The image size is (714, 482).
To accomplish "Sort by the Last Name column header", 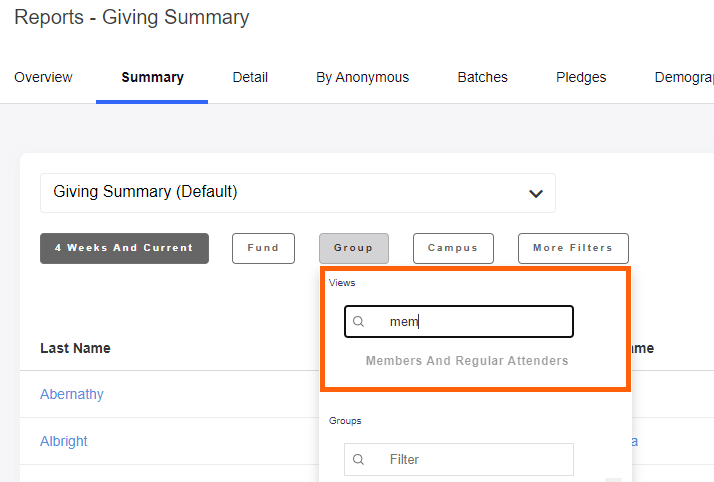I will (x=75, y=348).
